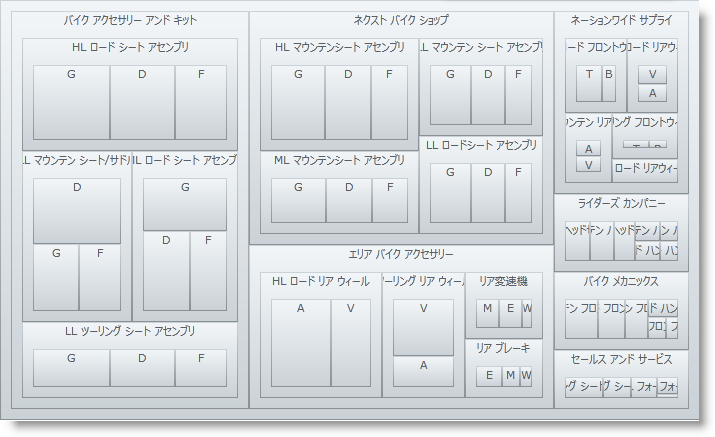Viewport: 715px width, 437px height.
Task: Click ロード リアウィー item in ネーションワイド サプライ
Action: (644, 171)
